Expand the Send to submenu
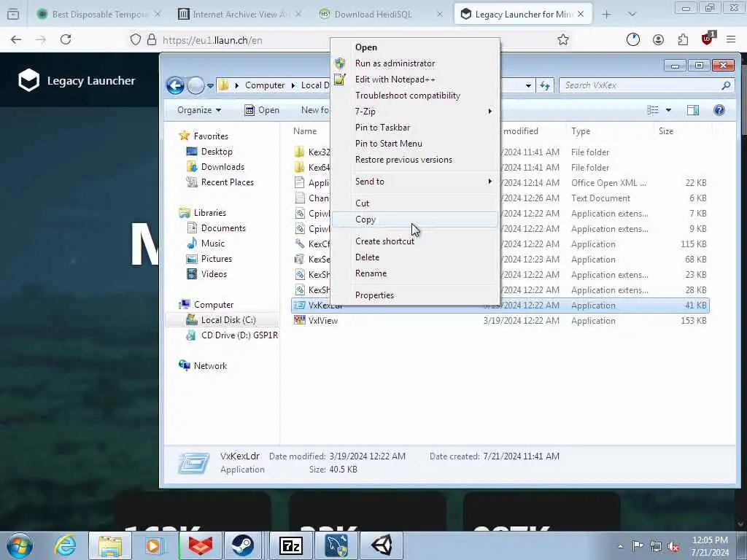 [414, 182]
